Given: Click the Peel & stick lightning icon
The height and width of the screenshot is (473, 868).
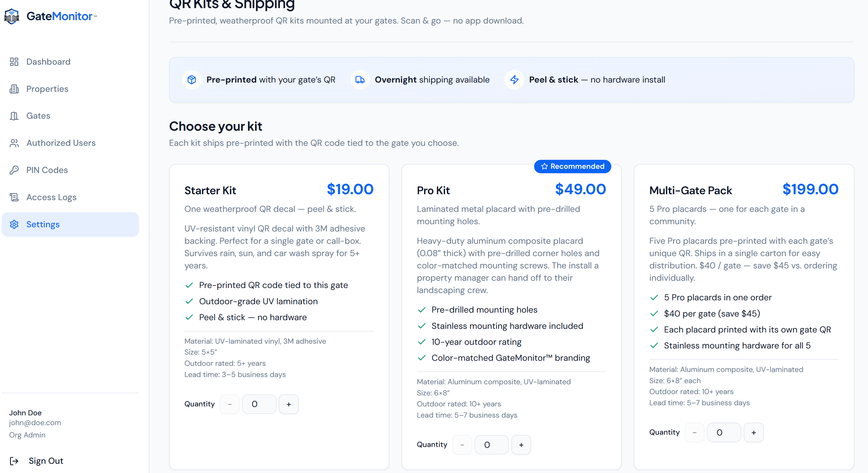Looking at the screenshot, I should point(514,80).
